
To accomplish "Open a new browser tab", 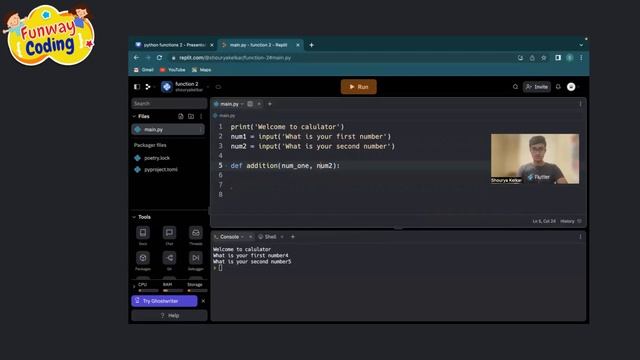I will coord(311,45).
